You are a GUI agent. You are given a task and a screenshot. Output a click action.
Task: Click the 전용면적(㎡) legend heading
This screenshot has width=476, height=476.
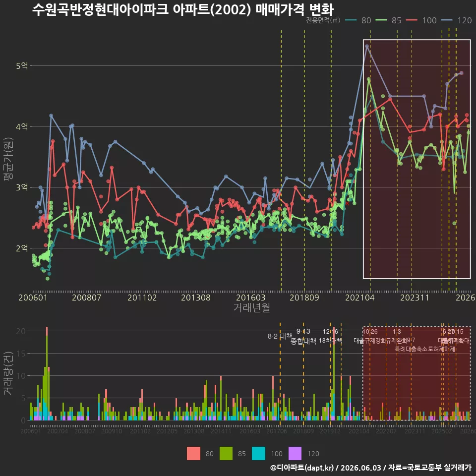(323, 20)
